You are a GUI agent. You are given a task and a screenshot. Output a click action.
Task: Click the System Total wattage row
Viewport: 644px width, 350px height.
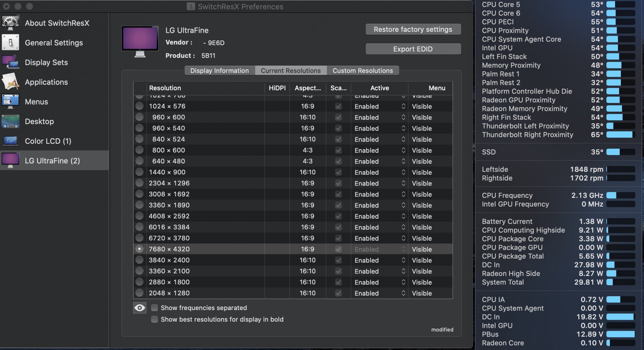[x=558, y=282]
